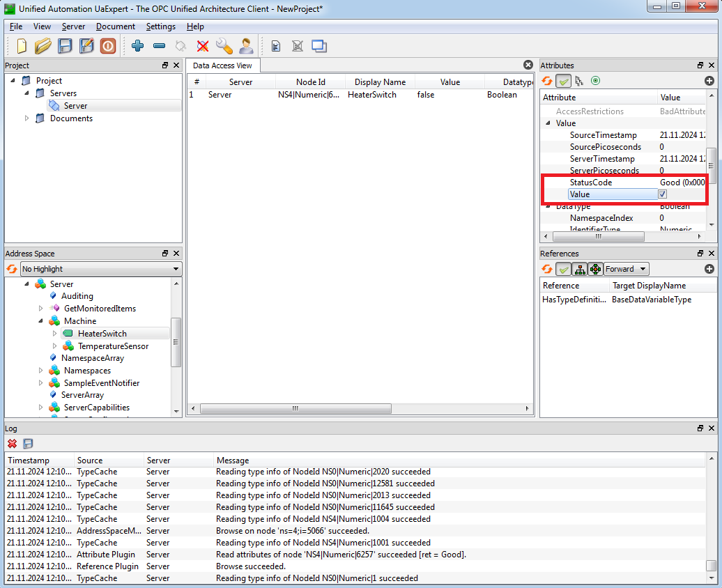Open the No Highlight dropdown
722x588 pixels.
[101, 269]
